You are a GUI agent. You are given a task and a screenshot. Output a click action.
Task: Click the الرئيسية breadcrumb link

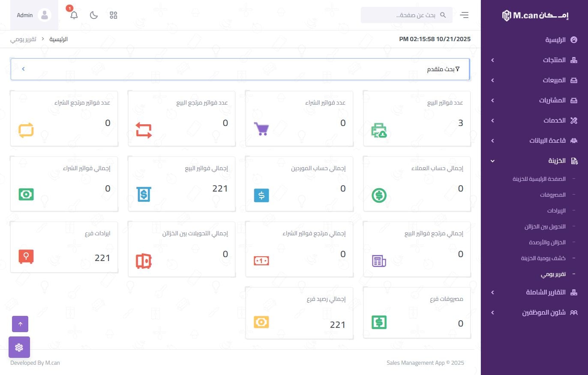coord(59,39)
